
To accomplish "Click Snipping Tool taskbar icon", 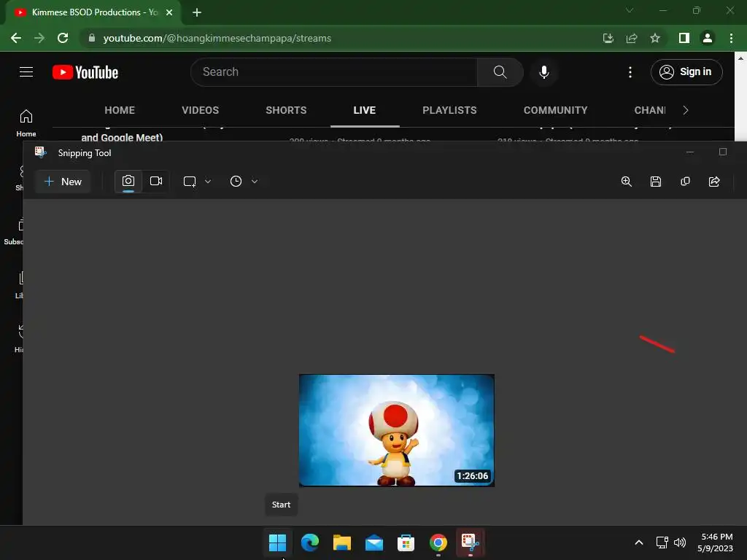I will (x=471, y=542).
